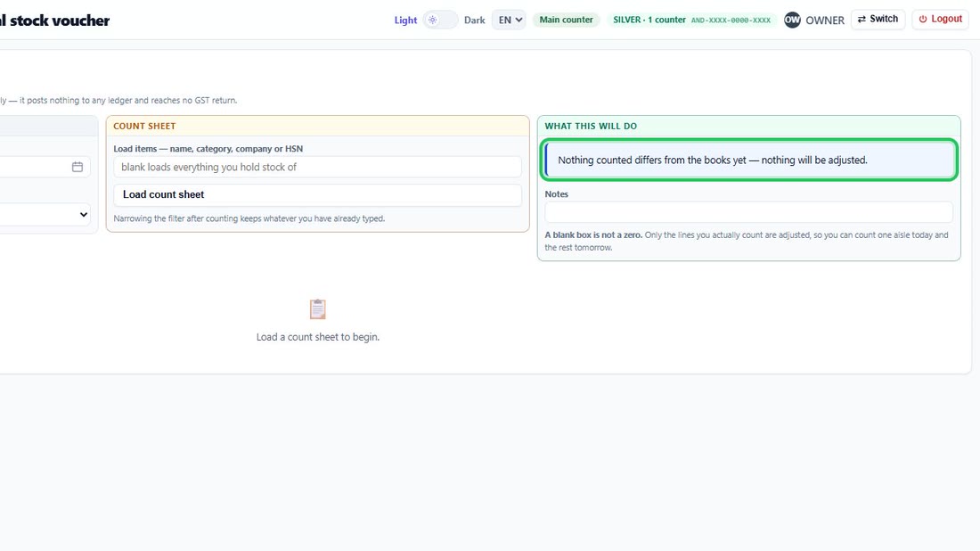This screenshot has width=980, height=551.
Task: Click the Switch user button
Action: (878, 19)
